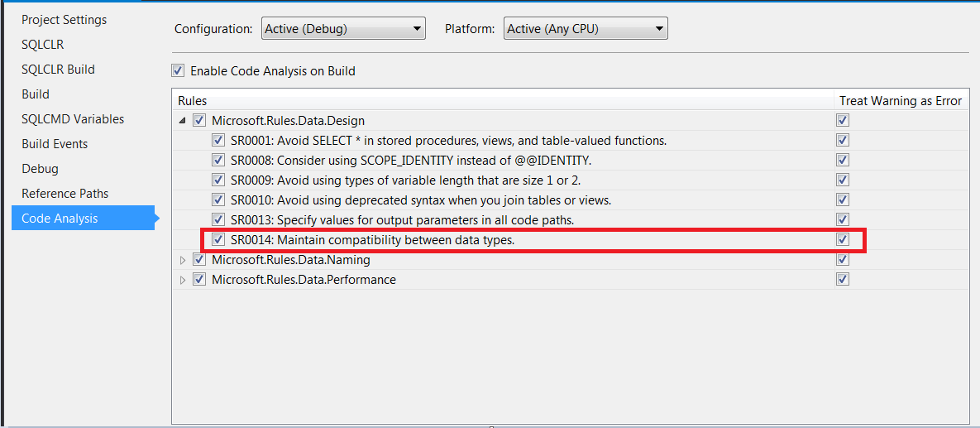This screenshot has height=428, width=980.
Task: Open the Build Events tab
Action: tap(55, 144)
